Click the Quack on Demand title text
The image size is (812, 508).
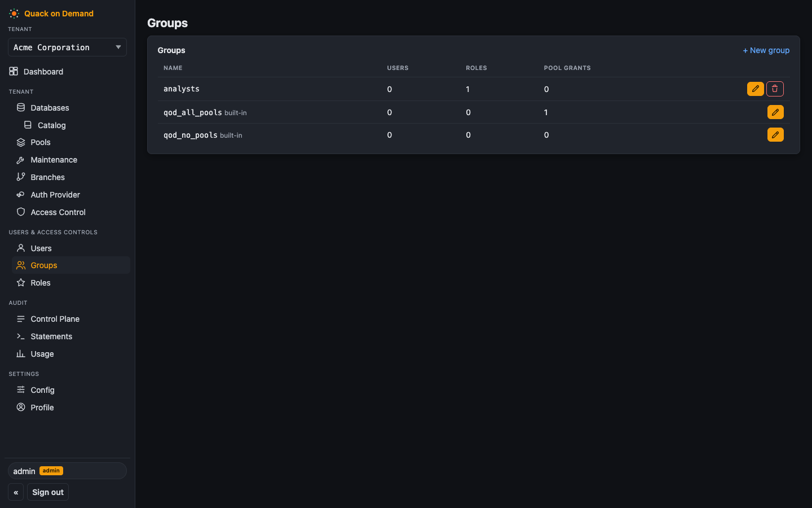click(x=59, y=14)
